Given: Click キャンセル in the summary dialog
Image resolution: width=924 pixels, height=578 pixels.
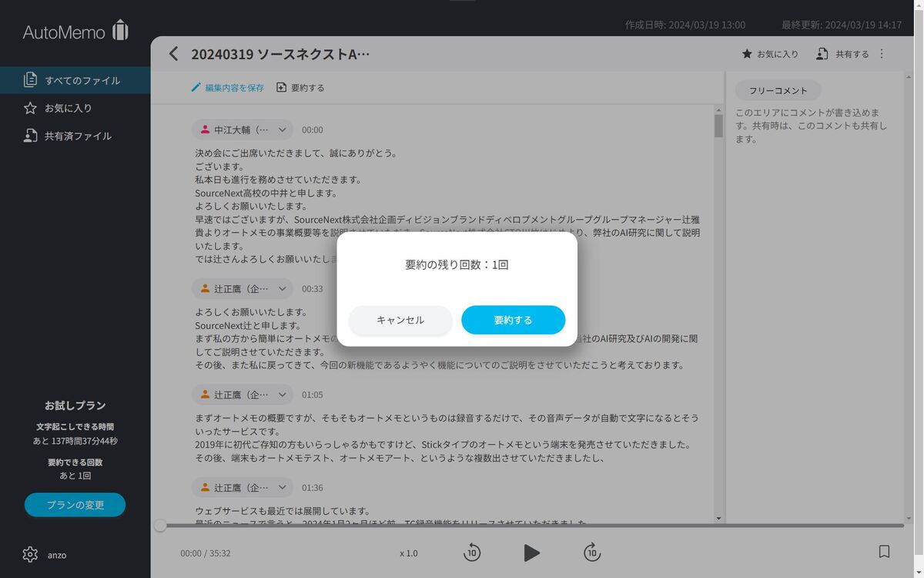Looking at the screenshot, I should tap(400, 320).
